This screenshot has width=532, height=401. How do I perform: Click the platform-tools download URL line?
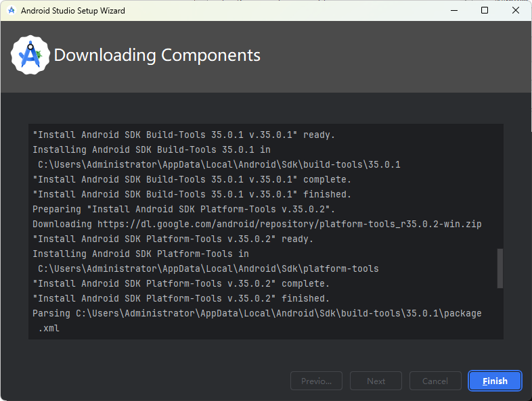(257, 224)
